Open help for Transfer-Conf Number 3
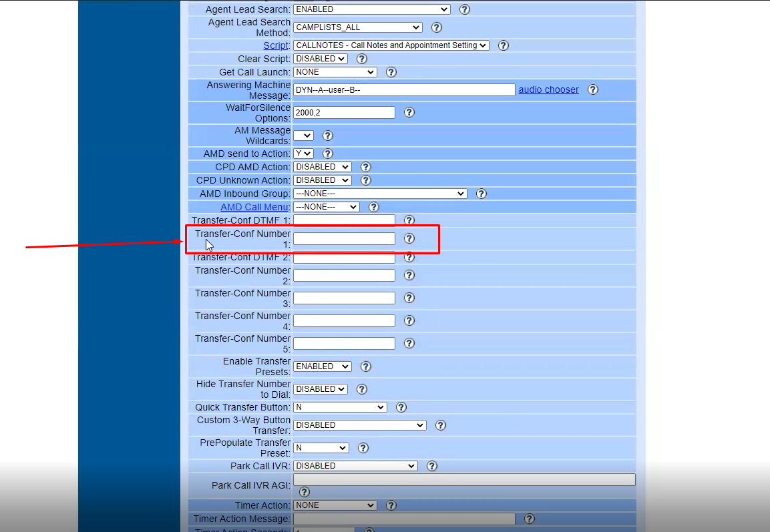 409,298
